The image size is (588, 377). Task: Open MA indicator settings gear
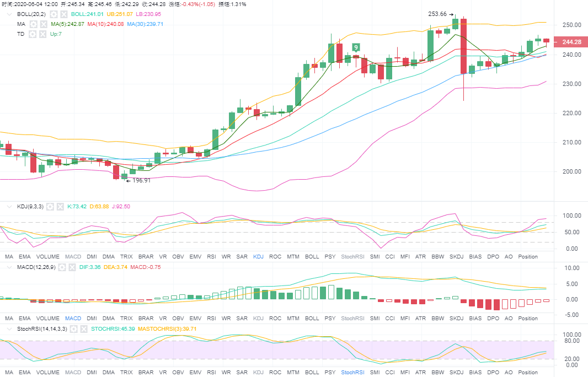click(34, 24)
